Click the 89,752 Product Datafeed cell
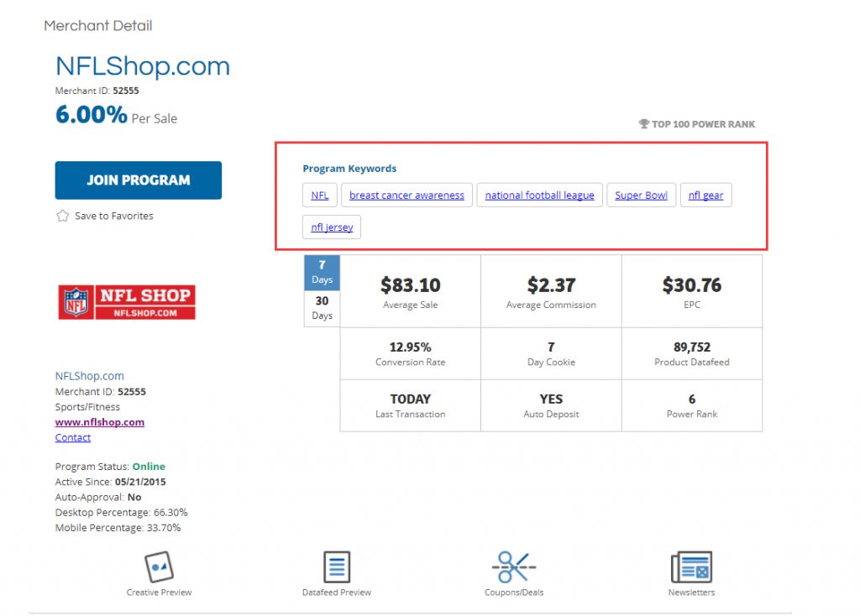The width and height of the screenshot is (860, 616). [x=692, y=353]
